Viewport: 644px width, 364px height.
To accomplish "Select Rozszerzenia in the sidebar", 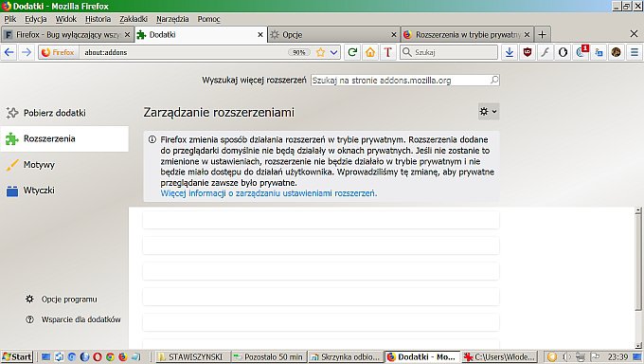I will coord(64,138).
